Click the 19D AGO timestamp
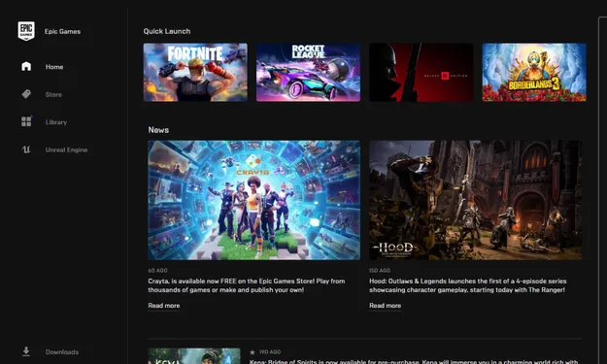 pos(270,352)
